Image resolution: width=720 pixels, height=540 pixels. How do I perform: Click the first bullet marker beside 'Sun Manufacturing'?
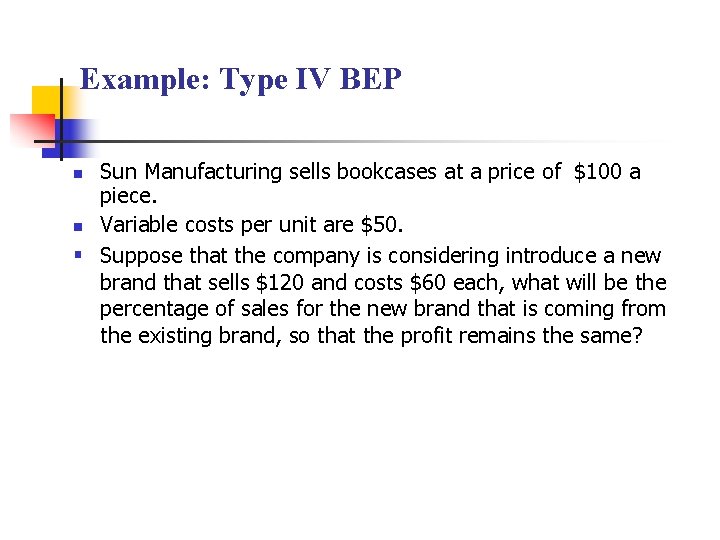78,174
